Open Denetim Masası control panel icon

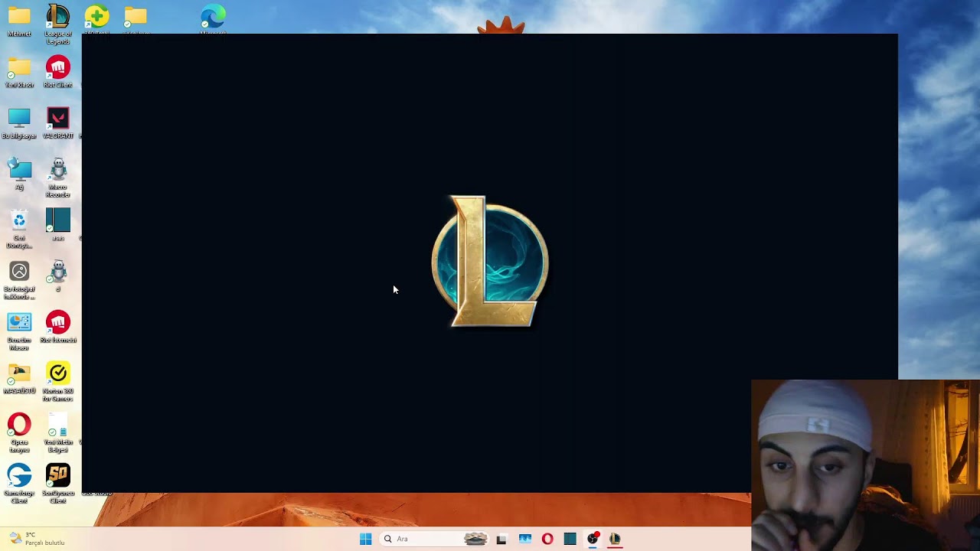pos(19,331)
